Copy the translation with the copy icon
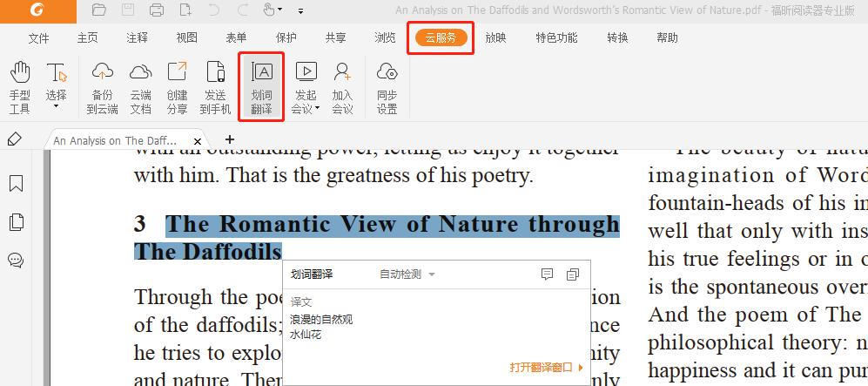This screenshot has width=868, height=386. coord(573,274)
